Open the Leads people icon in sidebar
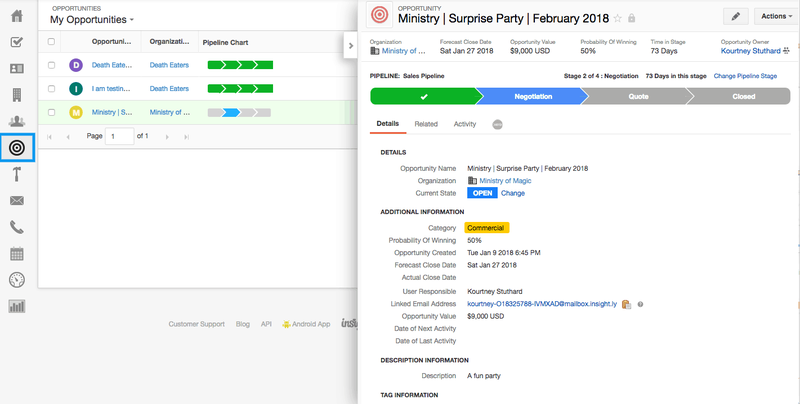The height and width of the screenshot is (404, 800). tap(17, 121)
